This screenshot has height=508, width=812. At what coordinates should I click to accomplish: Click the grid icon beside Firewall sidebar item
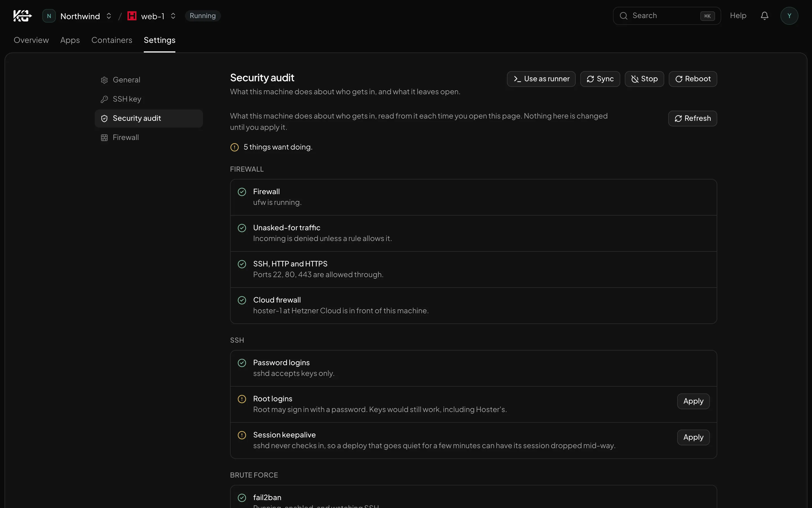(104, 137)
